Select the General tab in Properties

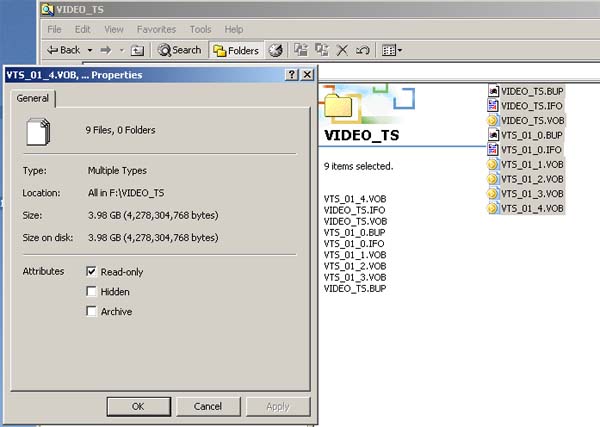point(33,98)
